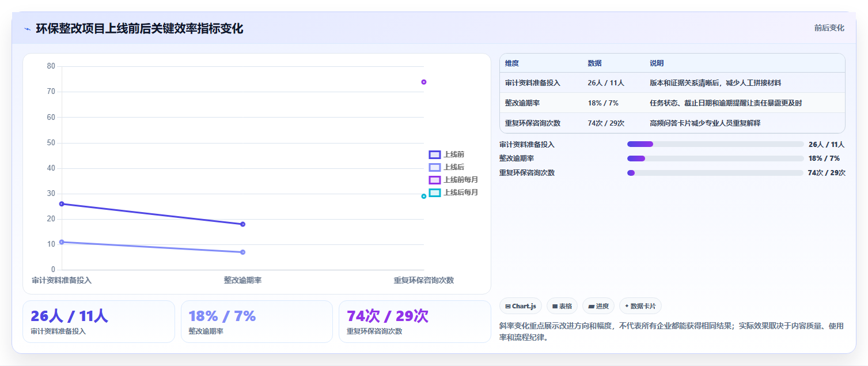The image size is (868, 366).
Task: Click the 上线前 legend color box
Action: [435, 154]
